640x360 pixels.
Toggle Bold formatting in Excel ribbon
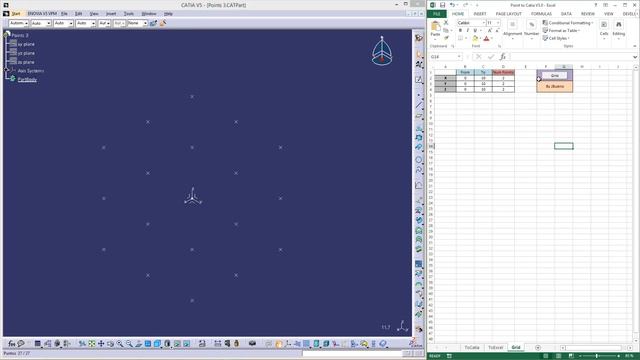click(x=460, y=31)
